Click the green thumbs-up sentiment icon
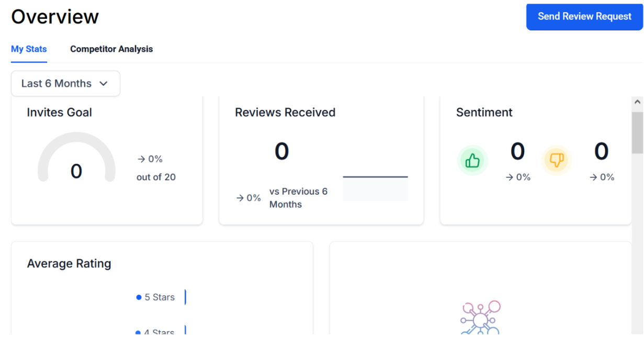 pos(472,160)
